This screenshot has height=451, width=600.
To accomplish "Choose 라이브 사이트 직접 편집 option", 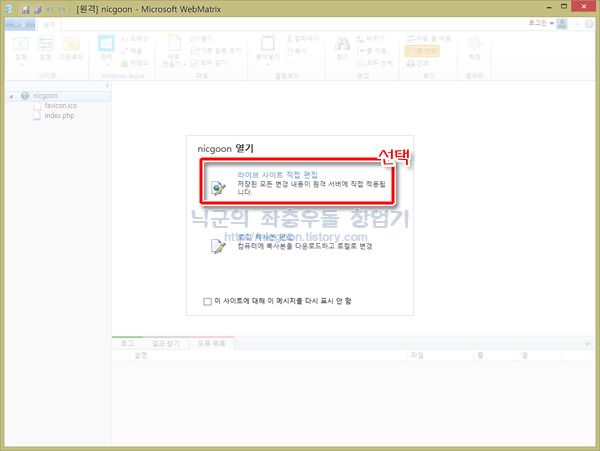I will pyautogui.click(x=298, y=183).
